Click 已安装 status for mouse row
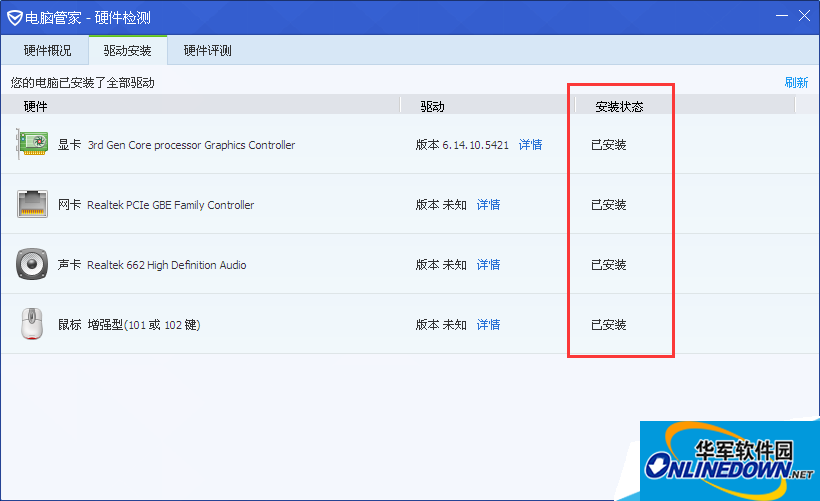 pos(609,325)
